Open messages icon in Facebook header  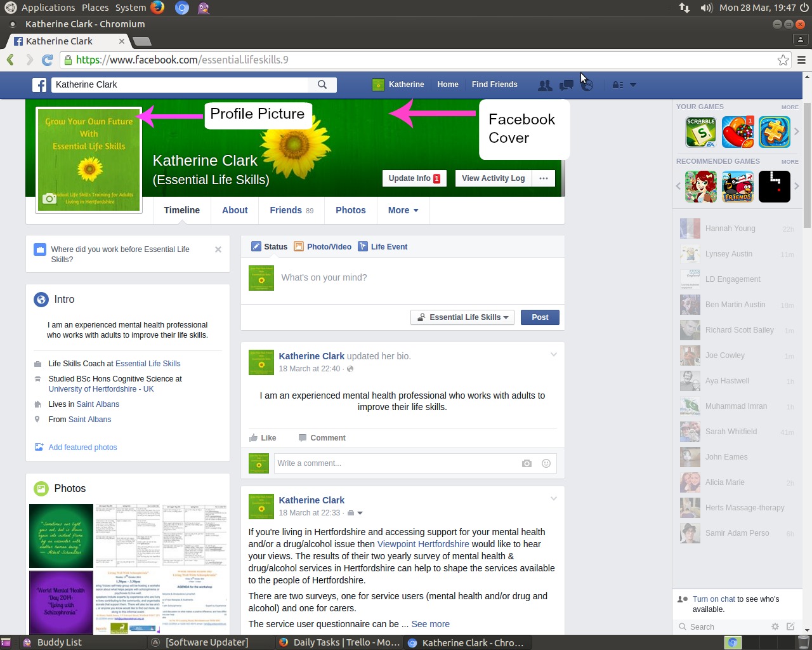coord(566,85)
